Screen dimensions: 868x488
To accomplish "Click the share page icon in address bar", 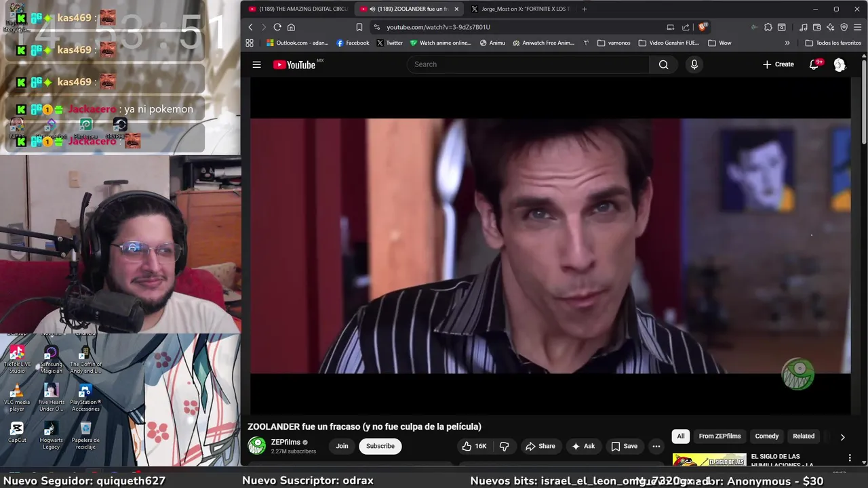I will 686,27.
